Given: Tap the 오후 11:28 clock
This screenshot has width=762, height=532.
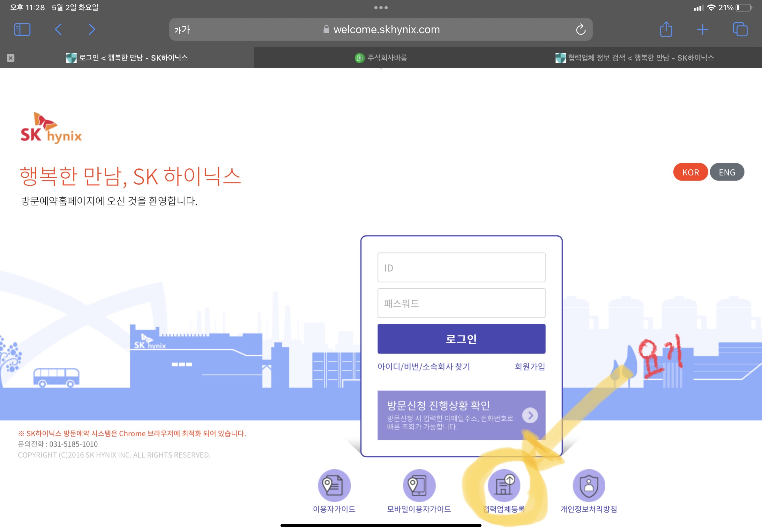Looking at the screenshot, I should pos(27,8).
